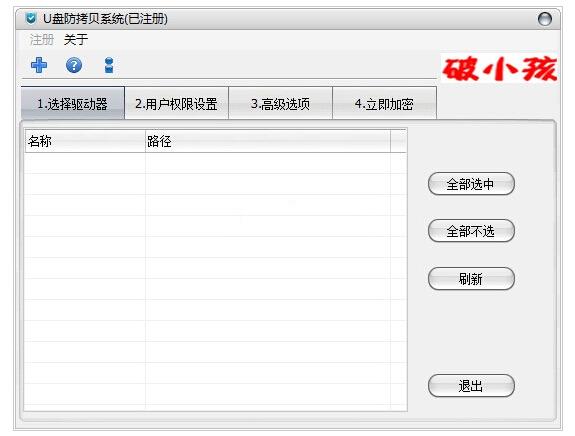
Task: Switch to the 3.高级选项 tab
Action: tap(280, 104)
